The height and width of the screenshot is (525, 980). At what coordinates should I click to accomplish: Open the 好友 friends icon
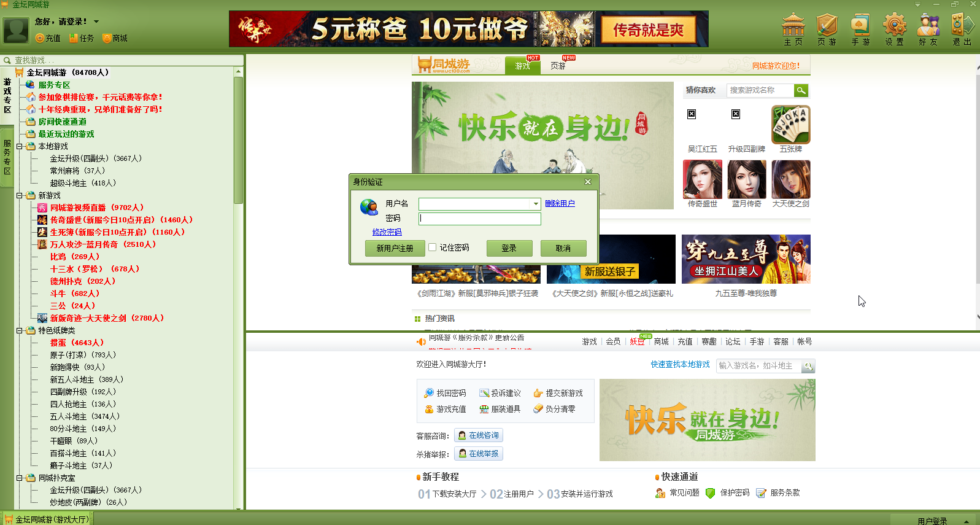click(x=928, y=28)
